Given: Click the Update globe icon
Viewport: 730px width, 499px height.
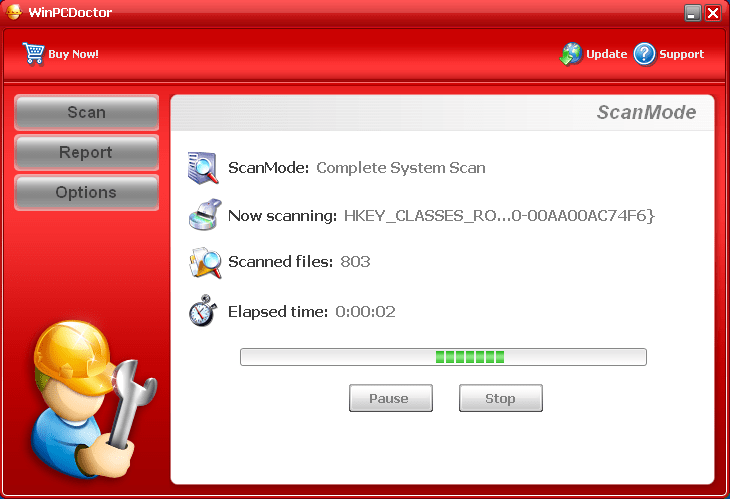Looking at the screenshot, I should [x=571, y=54].
